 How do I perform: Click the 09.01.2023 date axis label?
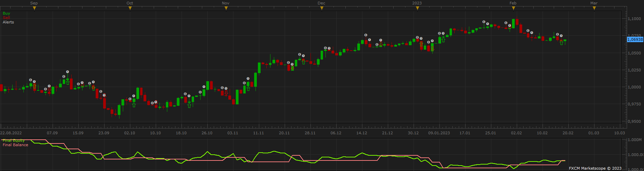439,133
